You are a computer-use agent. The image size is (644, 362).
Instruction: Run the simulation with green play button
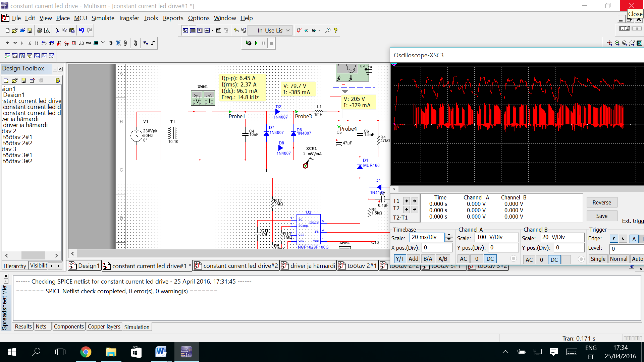pyautogui.click(x=256, y=43)
